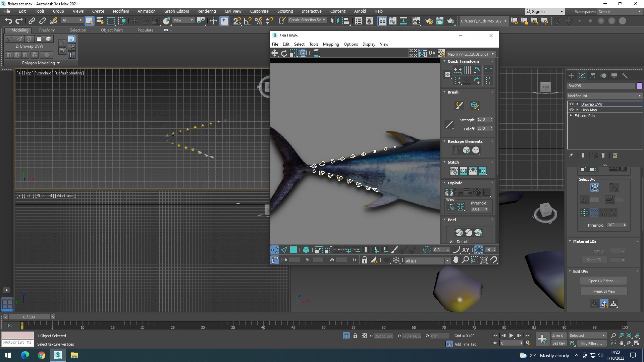Open the Workspaces Default dropdown

tap(620, 12)
